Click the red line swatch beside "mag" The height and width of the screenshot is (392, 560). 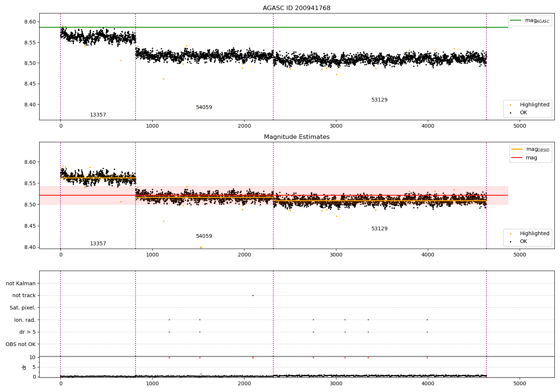[517, 158]
